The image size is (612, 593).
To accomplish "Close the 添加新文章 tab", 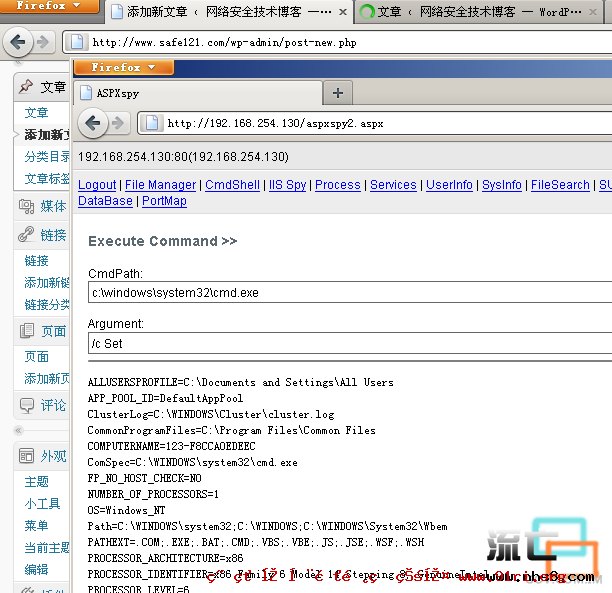I will tap(343, 12).
